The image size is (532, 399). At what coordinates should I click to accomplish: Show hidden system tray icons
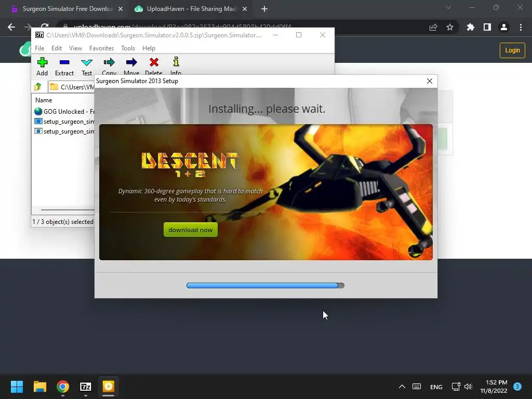[x=402, y=387]
